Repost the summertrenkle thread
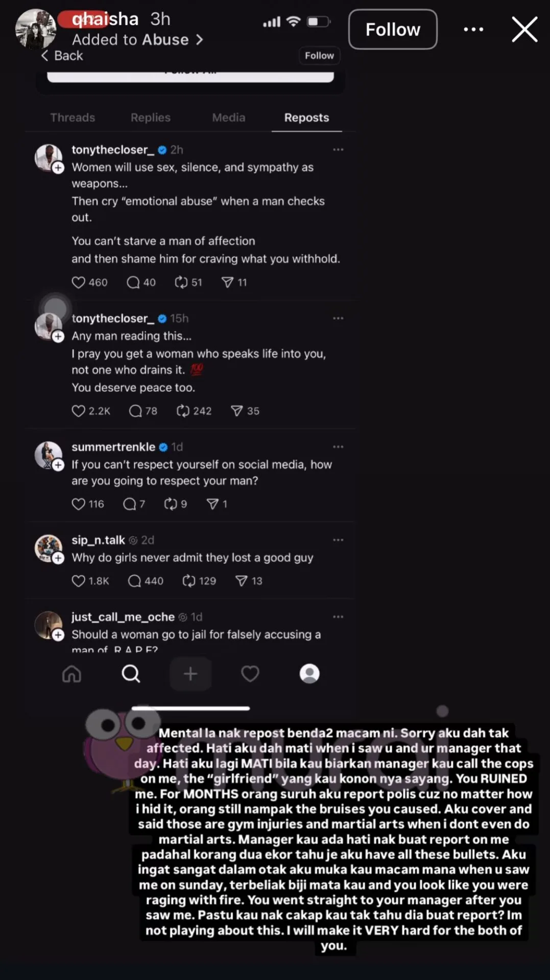This screenshot has width=550, height=980. pos(170,504)
